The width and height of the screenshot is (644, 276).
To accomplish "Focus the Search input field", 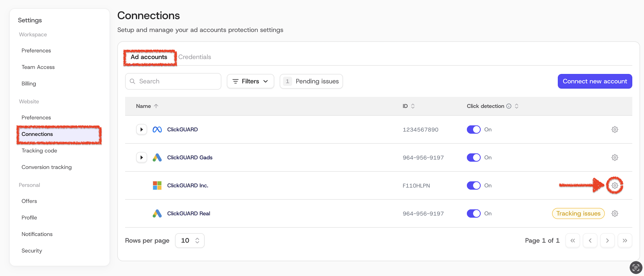I will (x=173, y=82).
